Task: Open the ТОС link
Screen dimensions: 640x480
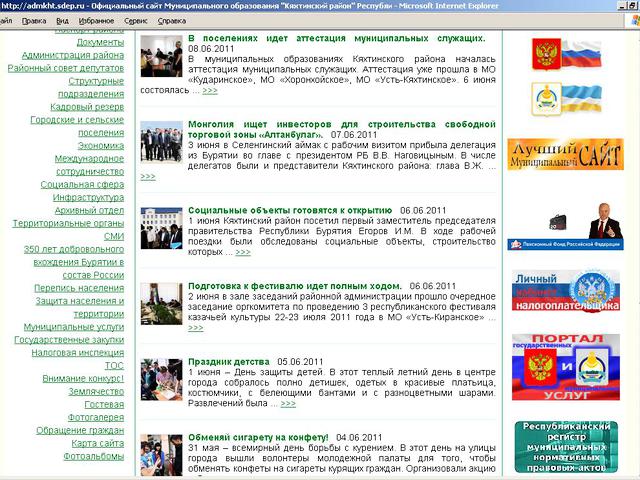Action: tap(114, 366)
